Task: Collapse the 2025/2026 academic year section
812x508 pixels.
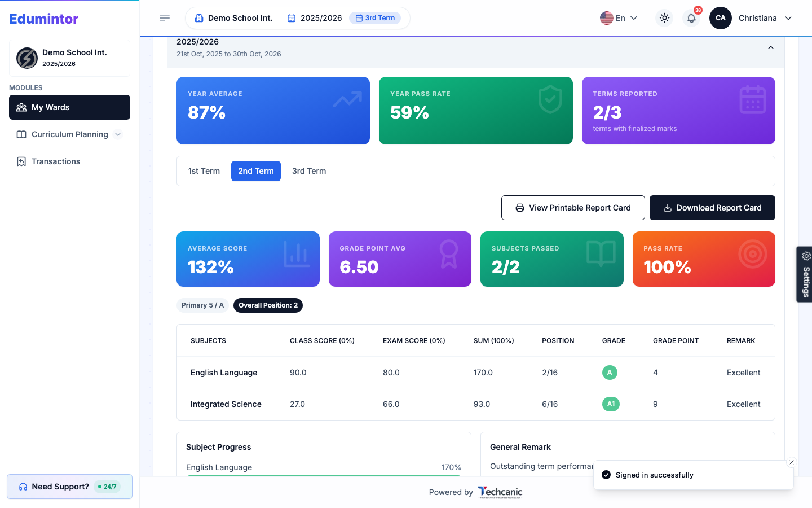Action: point(771,47)
